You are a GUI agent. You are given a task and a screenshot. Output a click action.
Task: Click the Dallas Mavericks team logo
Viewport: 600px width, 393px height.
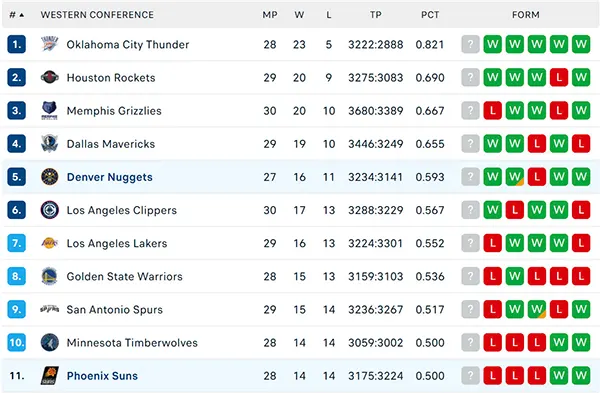tap(50, 144)
